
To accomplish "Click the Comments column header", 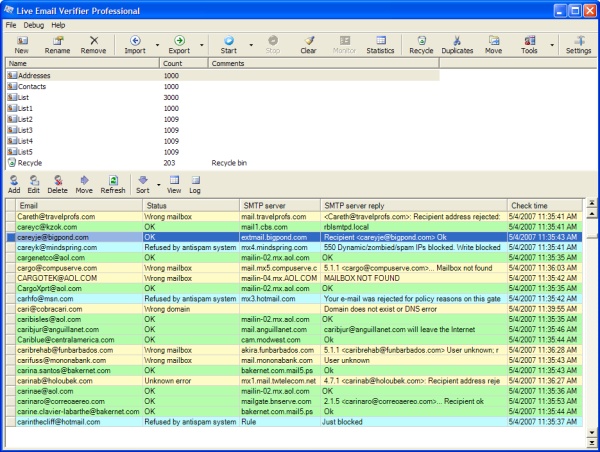I will [x=324, y=64].
